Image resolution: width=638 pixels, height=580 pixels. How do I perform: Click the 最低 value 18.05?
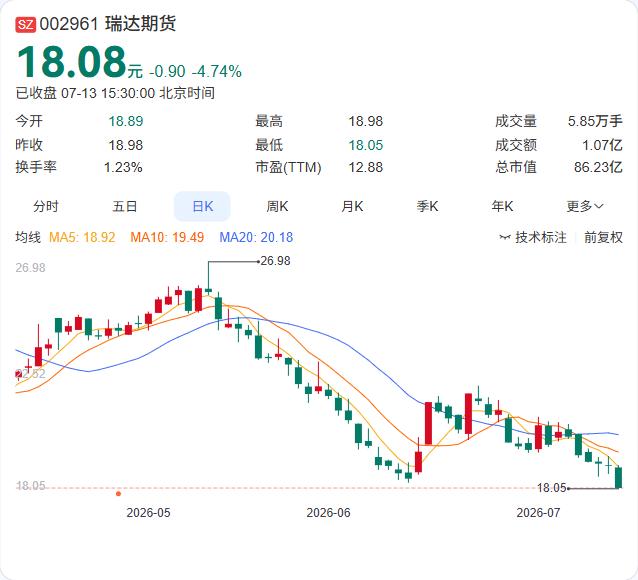(x=366, y=145)
